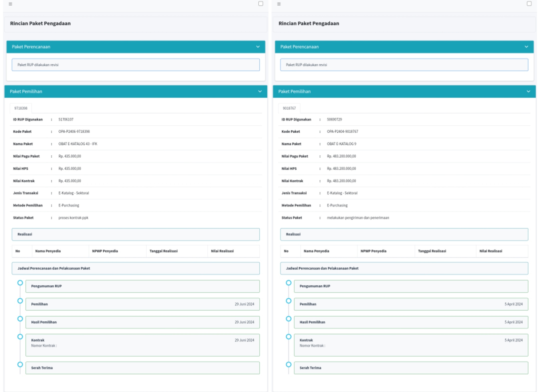
Task: Tick the top-right checkbox in left panel
Action: click(260, 3)
